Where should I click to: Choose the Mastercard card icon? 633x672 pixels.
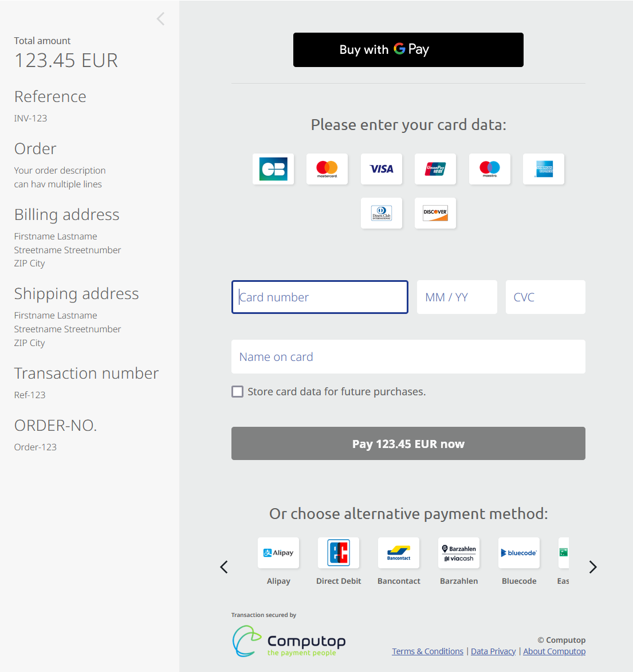(327, 169)
